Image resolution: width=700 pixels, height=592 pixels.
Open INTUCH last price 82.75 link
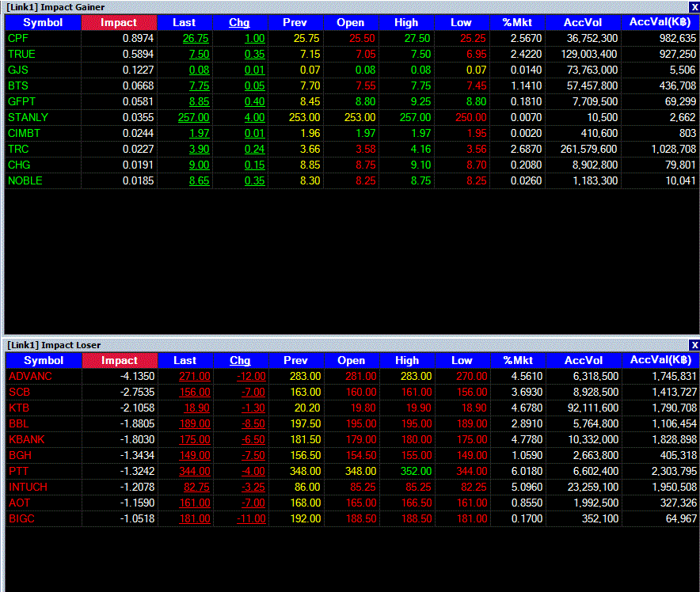click(x=196, y=488)
